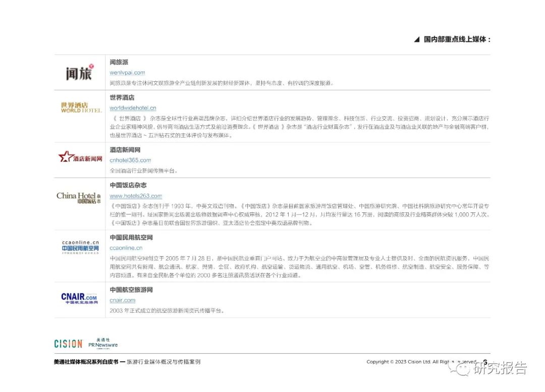Click the 中国民用航空网 2005 description paragraph
Image resolution: width=545 pixels, height=392 pixels.
299,267
